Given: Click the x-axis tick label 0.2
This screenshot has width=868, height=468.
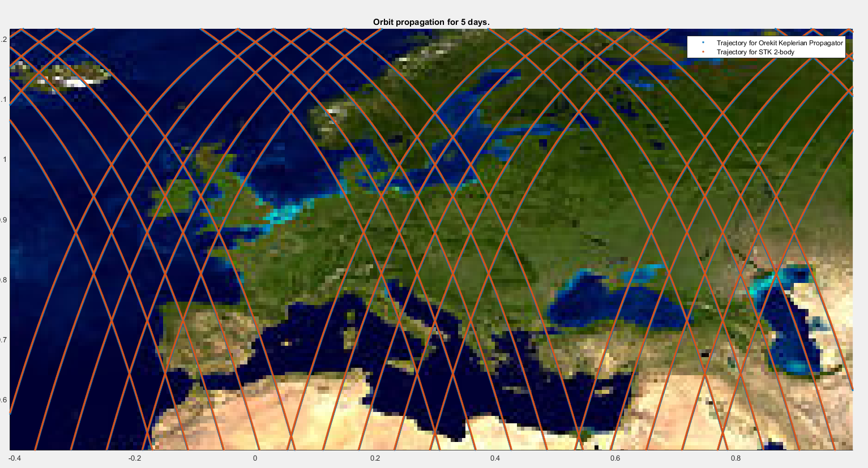Looking at the screenshot, I should (x=375, y=458).
